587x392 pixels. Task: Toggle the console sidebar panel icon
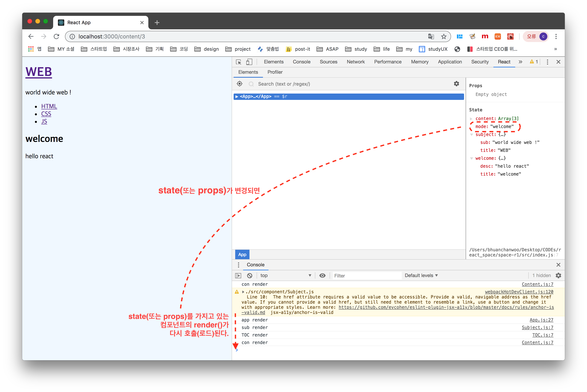pos(238,275)
